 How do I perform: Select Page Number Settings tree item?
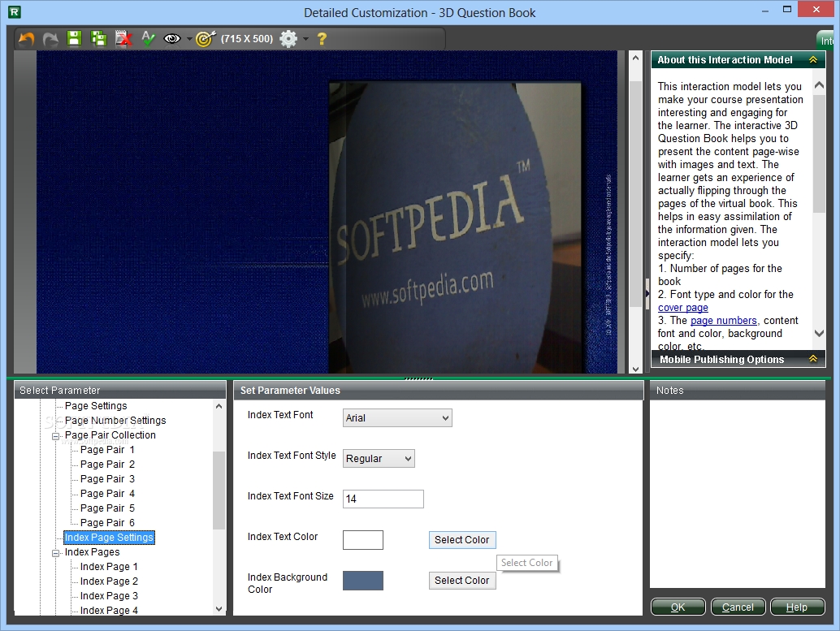pyautogui.click(x=115, y=421)
